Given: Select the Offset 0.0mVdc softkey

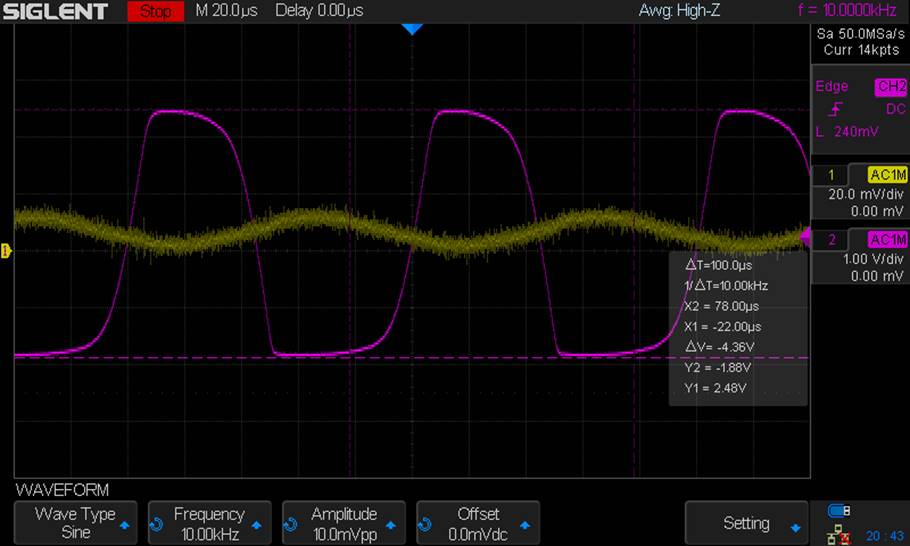Looking at the screenshot, I should [478, 523].
